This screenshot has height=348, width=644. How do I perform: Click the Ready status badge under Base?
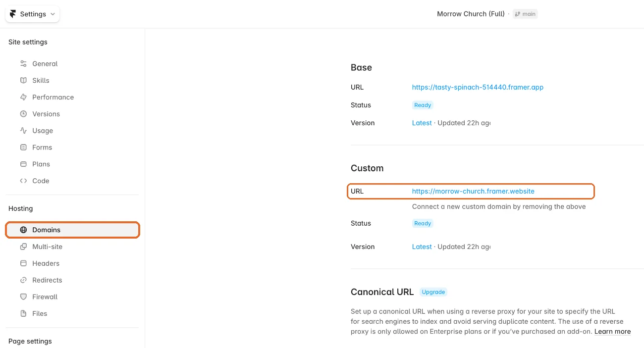[x=423, y=105]
